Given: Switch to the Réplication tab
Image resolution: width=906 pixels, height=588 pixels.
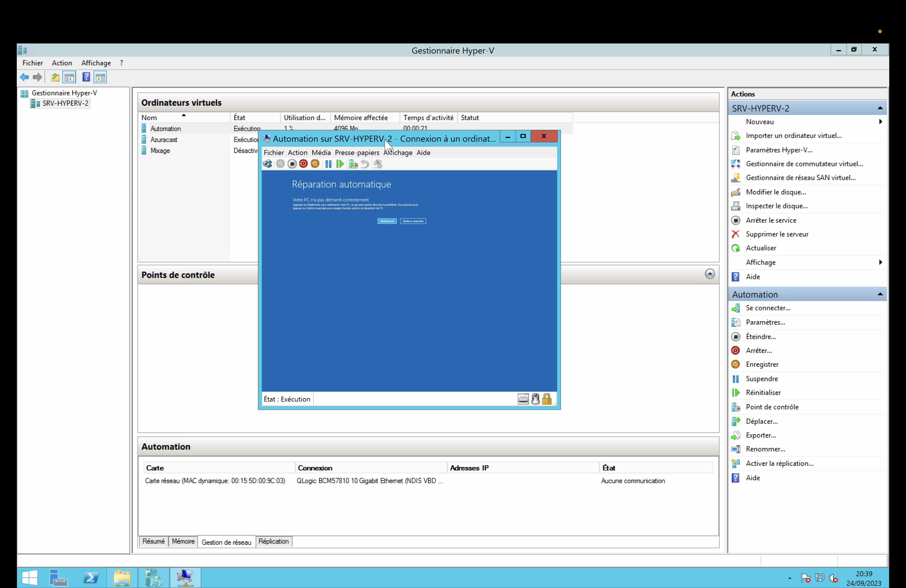Looking at the screenshot, I should [274, 541].
